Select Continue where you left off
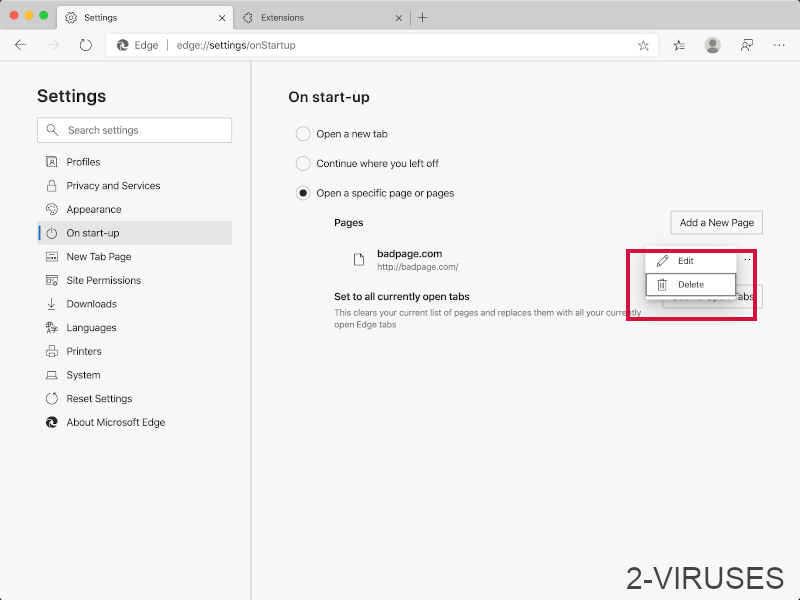The width and height of the screenshot is (800, 600). [303, 164]
